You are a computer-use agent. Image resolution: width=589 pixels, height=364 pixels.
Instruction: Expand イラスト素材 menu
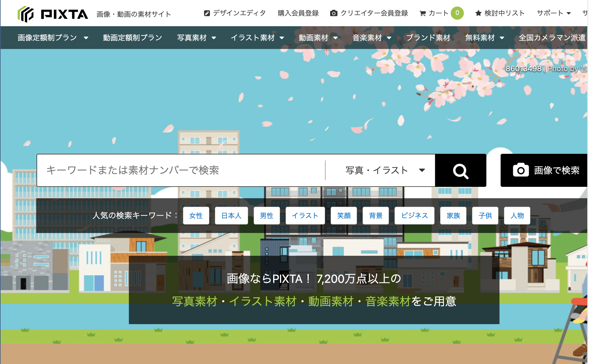(257, 38)
